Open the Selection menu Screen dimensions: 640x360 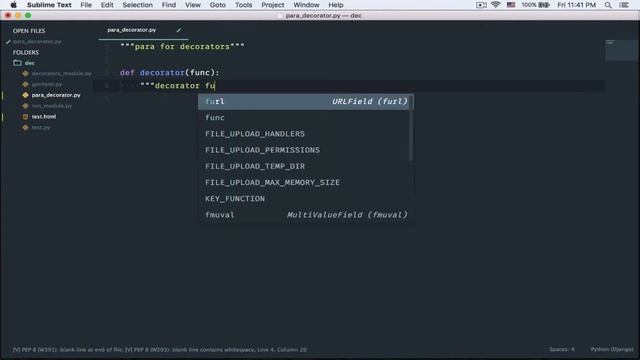tap(138, 5)
